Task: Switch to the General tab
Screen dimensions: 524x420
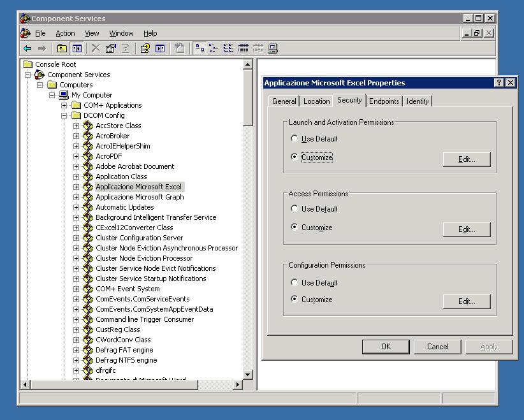Action: click(284, 101)
